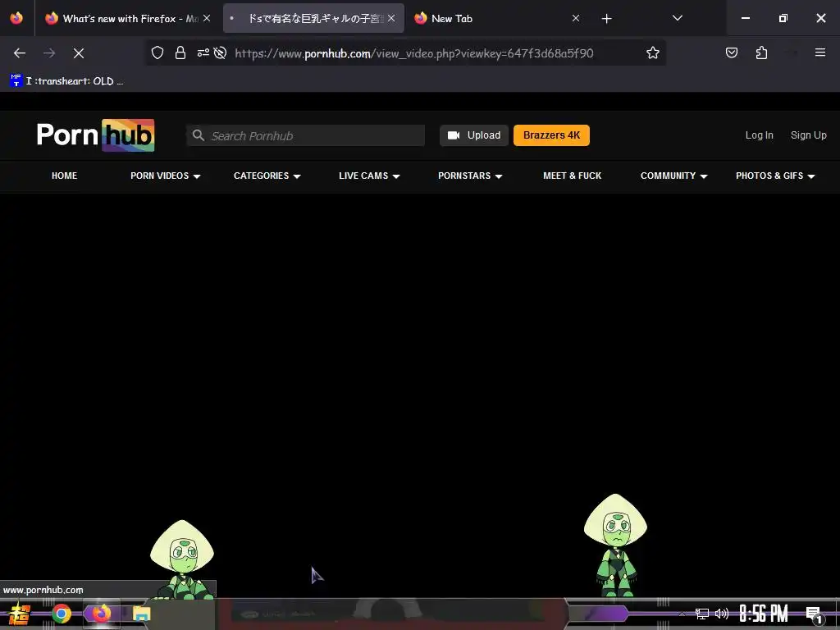Open the Sign Up link
This screenshot has height=630, width=840.
pyautogui.click(x=808, y=135)
